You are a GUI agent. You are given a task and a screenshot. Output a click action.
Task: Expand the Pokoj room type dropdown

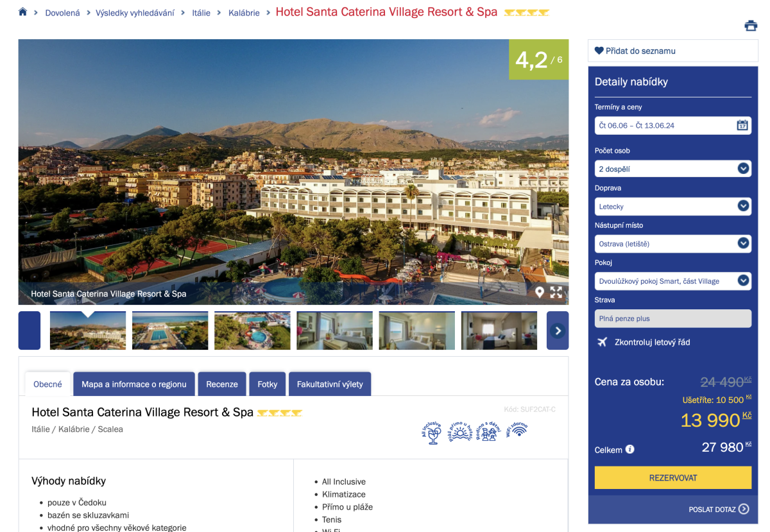[x=673, y=281]
